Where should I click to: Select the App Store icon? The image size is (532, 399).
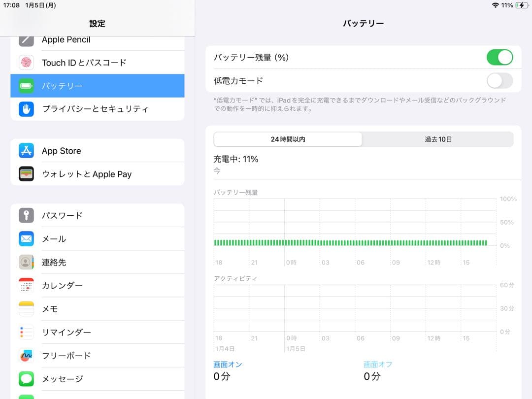coord(26,151)
